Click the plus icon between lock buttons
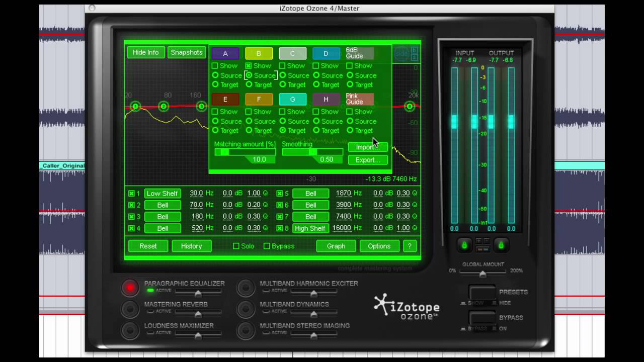644x362 pixels. click(479, 241)
